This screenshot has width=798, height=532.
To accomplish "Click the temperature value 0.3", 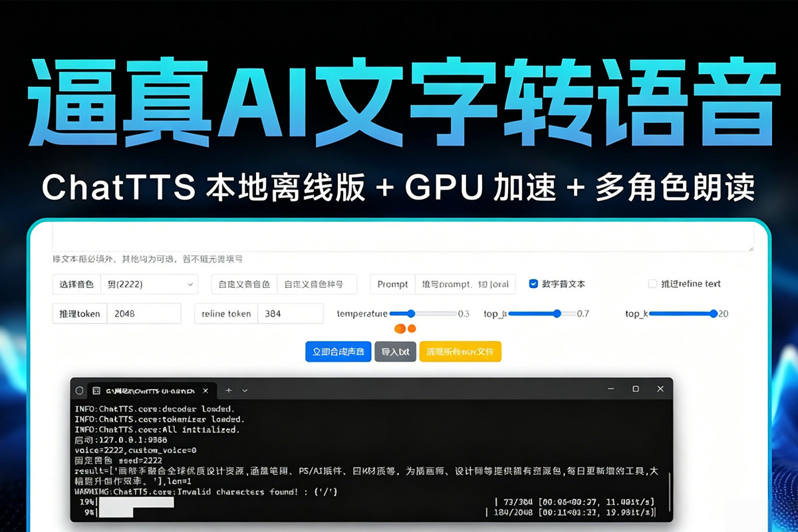I will pyautogui.click(x=464, y=313).
